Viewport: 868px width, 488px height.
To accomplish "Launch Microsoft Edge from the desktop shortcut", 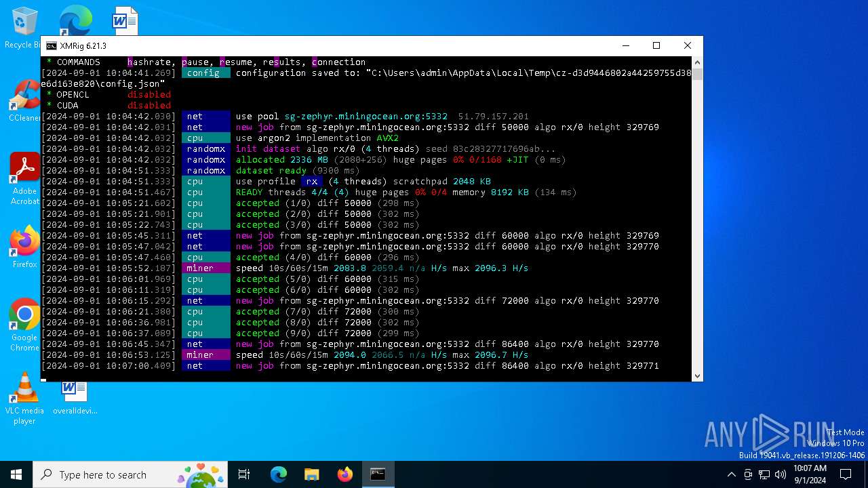I will click(x=75, y=20).
